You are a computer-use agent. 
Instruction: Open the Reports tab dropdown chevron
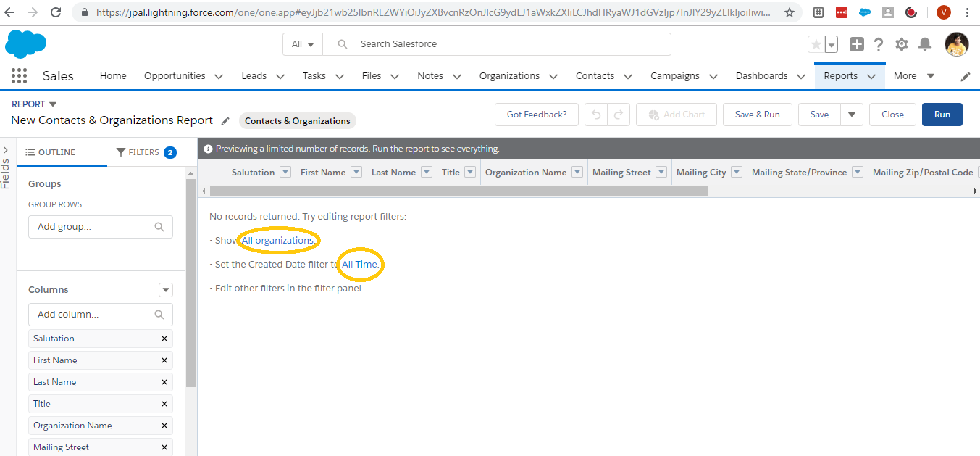tap(871, 76)
